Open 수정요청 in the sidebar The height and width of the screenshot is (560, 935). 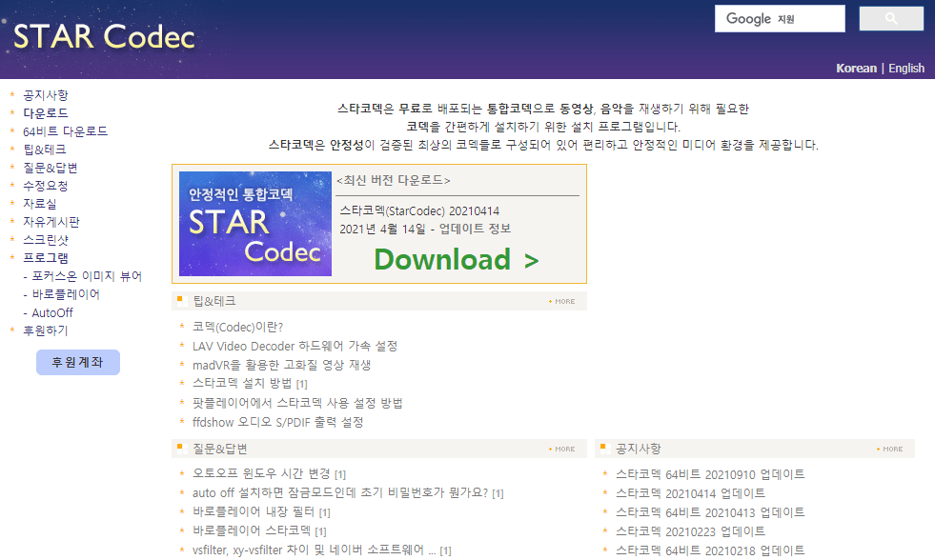[x=46, y=186]
